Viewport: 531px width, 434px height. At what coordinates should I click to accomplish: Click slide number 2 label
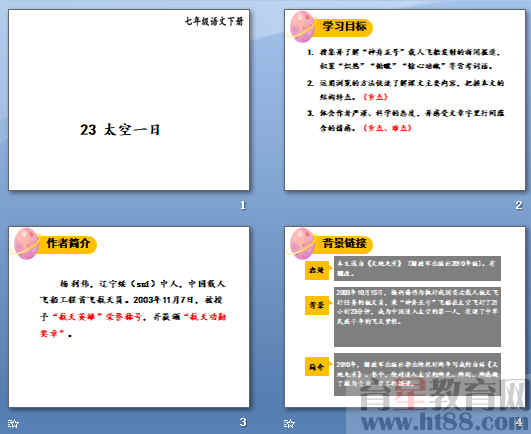pyautogui.click(x=518, y=205)
